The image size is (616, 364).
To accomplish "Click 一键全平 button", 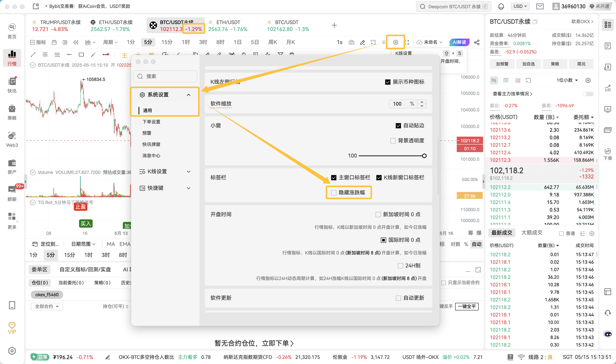I will point(467,306).
